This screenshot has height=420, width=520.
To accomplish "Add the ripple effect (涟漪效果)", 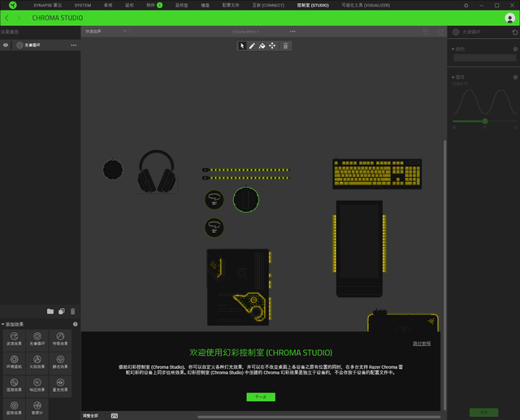I will [14, 386].
